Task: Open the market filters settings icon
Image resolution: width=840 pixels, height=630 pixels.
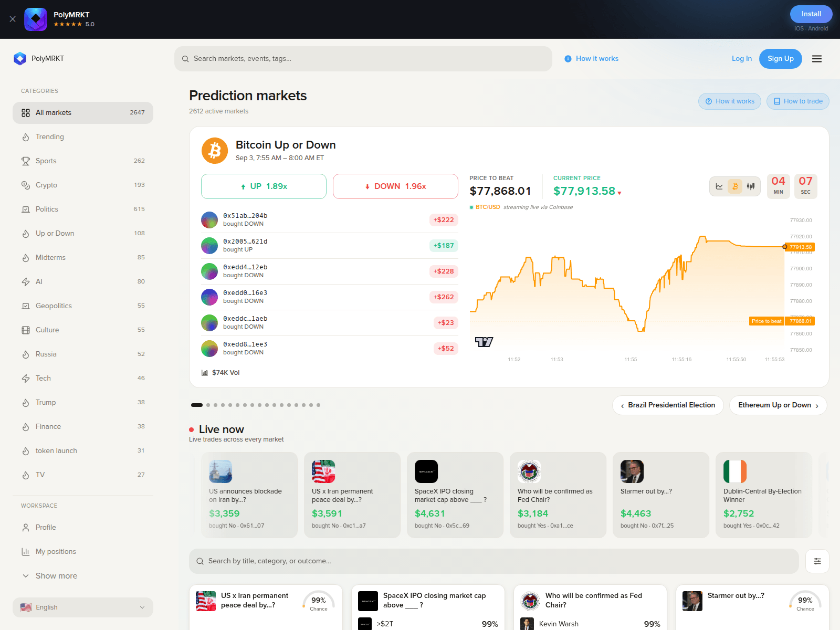Action: pos(817,561)
